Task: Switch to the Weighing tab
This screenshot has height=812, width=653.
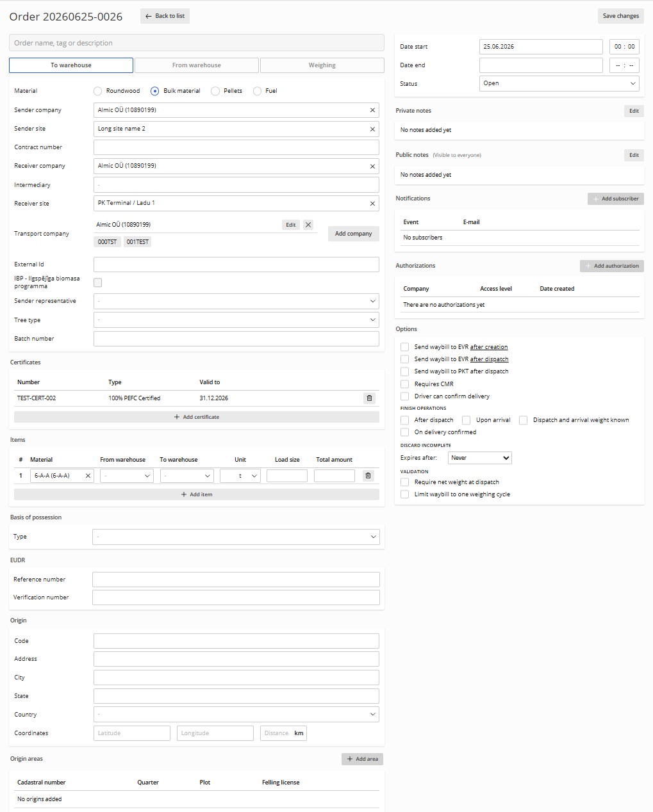Action: [322, 65]
